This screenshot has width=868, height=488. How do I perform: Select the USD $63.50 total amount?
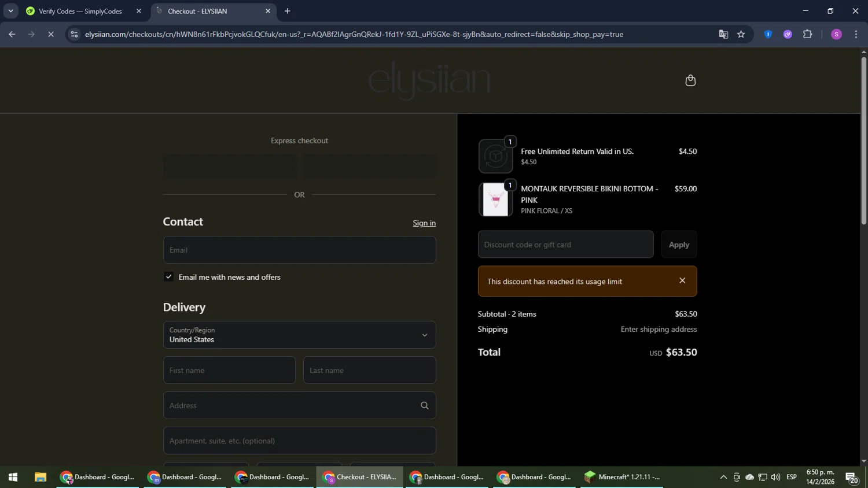pos(673,352)
